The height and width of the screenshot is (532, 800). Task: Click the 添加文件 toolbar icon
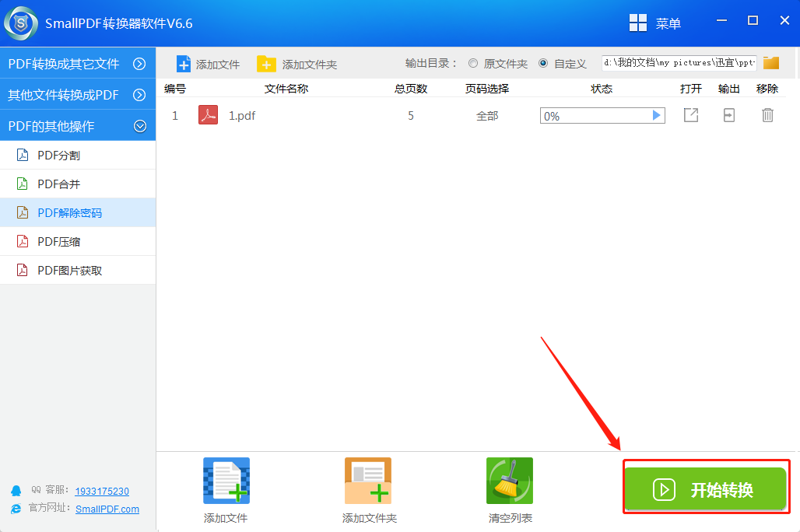point(184,63)
